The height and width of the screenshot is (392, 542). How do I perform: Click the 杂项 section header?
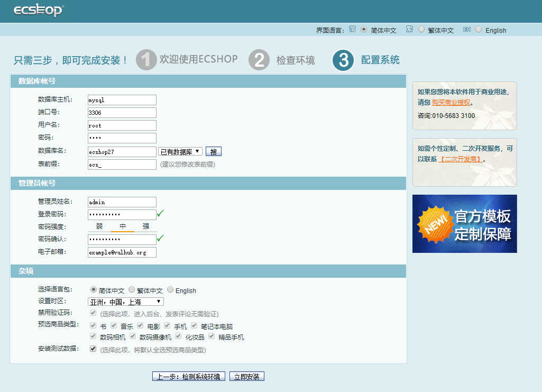coord(208,271)
